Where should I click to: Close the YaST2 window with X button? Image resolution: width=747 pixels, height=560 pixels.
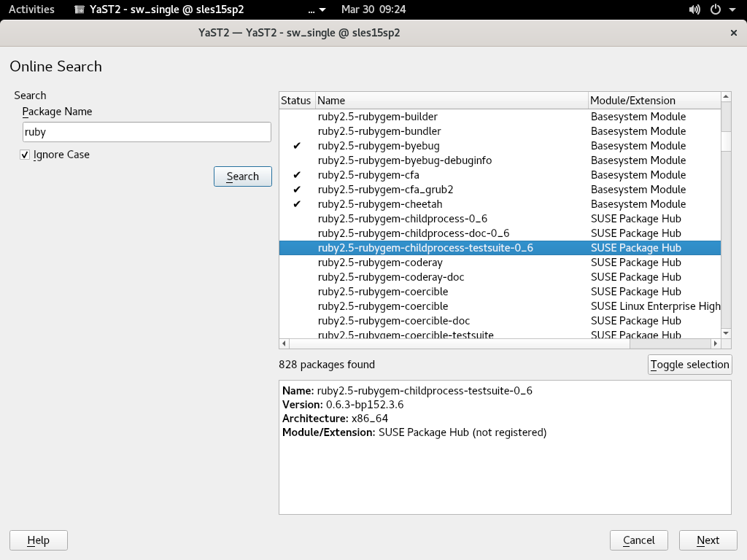[733, 33]
